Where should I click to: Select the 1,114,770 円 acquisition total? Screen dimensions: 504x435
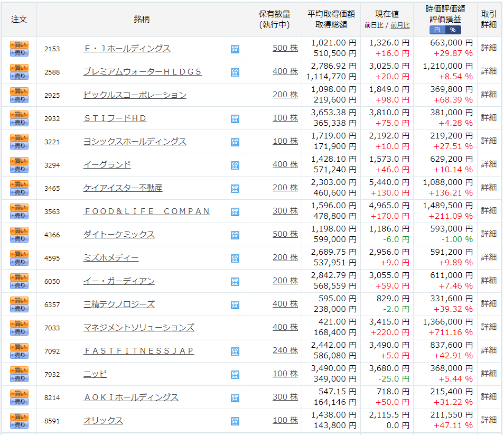[x=331, y=77]
